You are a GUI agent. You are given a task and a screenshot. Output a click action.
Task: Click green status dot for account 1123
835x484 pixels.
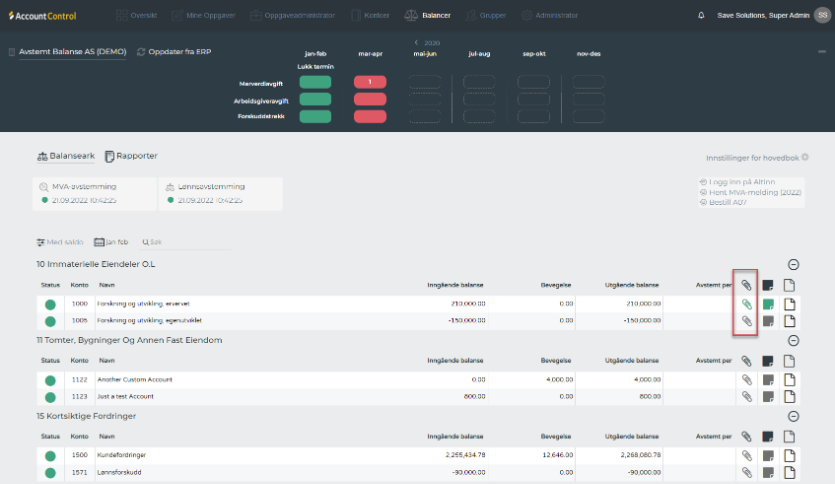click(49, 397)
